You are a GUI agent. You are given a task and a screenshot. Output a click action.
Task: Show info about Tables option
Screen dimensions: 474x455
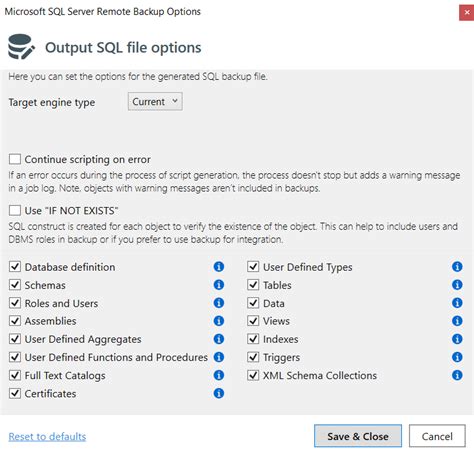point(457,285)
